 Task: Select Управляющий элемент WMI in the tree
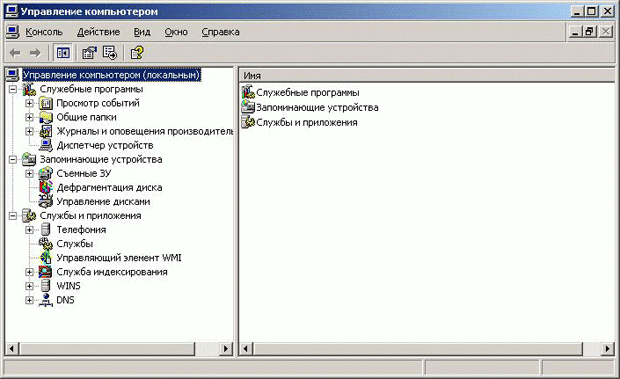[119, 258]
